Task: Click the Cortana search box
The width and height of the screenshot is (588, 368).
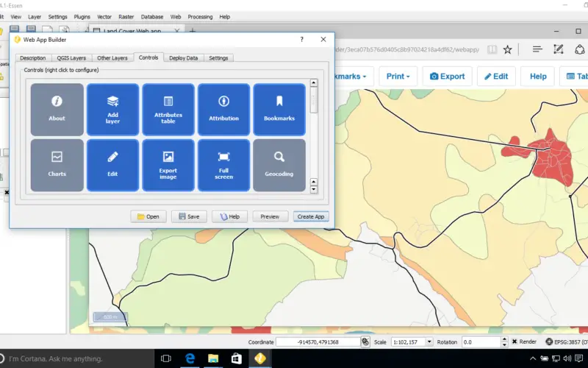Action: click(77, 358)
